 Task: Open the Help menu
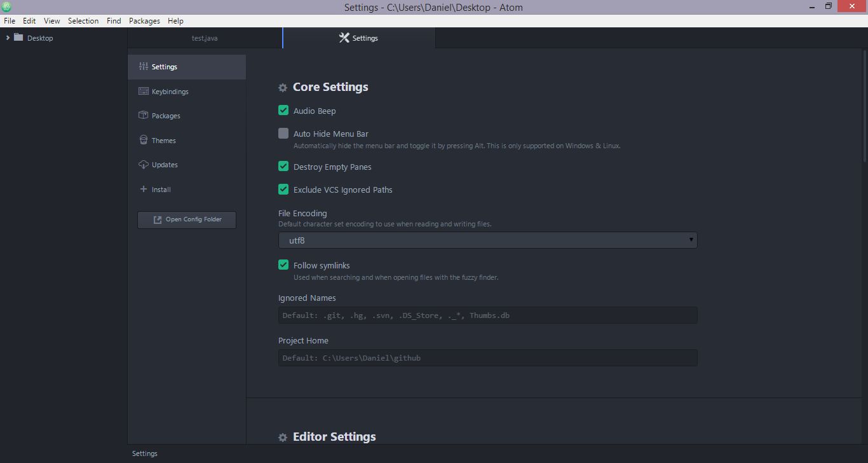click(x=175, y=20)
